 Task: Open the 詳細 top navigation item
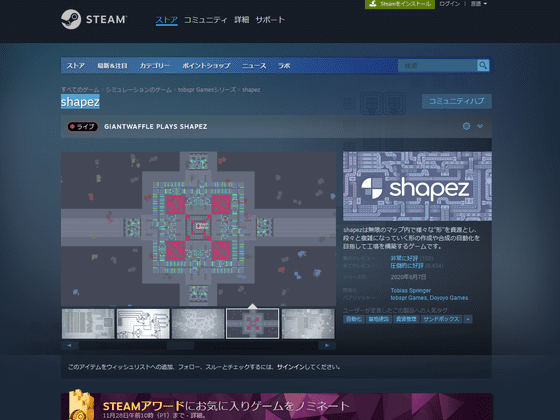coord(241,20)
